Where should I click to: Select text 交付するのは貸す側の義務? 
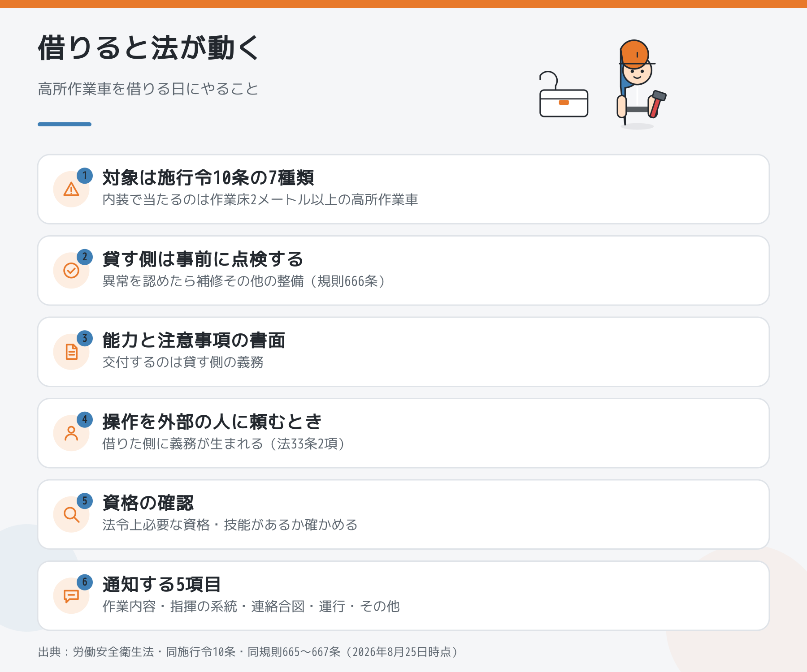(183, 362)
